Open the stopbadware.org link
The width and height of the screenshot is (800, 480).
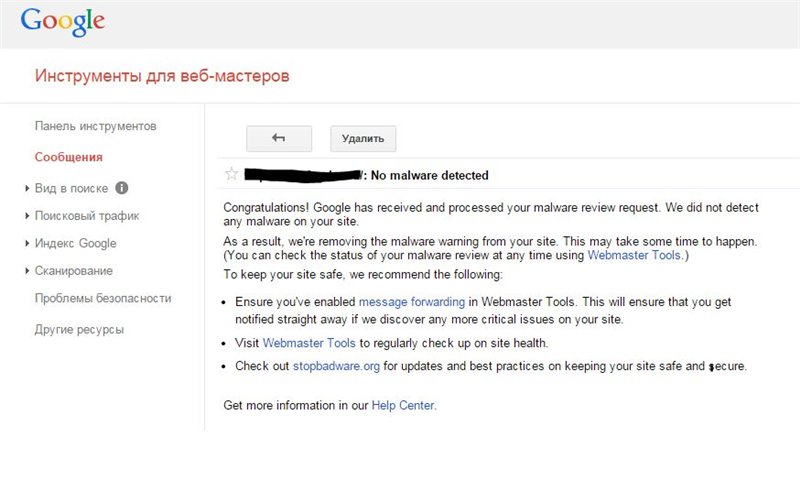click(336, 366)
